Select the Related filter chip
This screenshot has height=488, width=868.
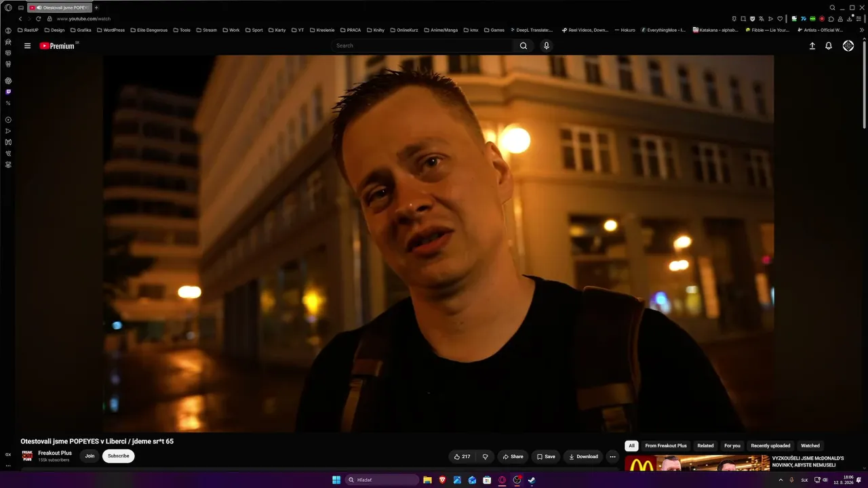pyautogui.click(x=705, y=446)
